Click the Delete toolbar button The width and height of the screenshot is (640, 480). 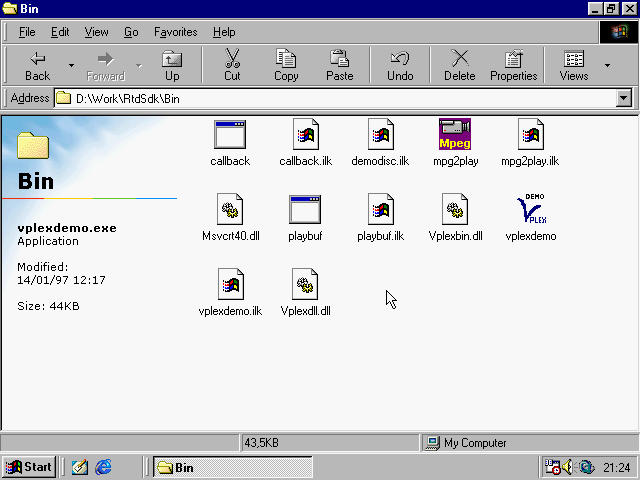click(x=459, y=66)
